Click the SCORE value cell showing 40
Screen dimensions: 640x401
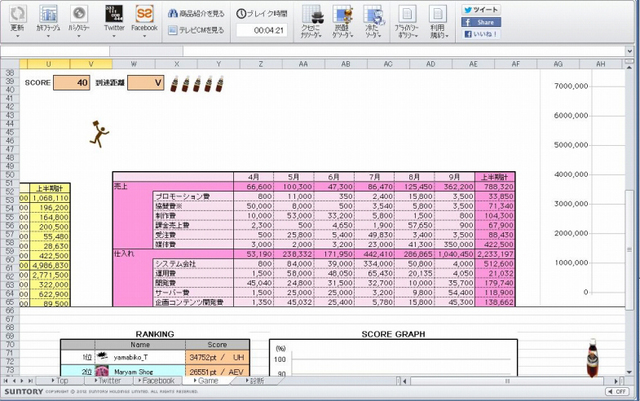72,83
